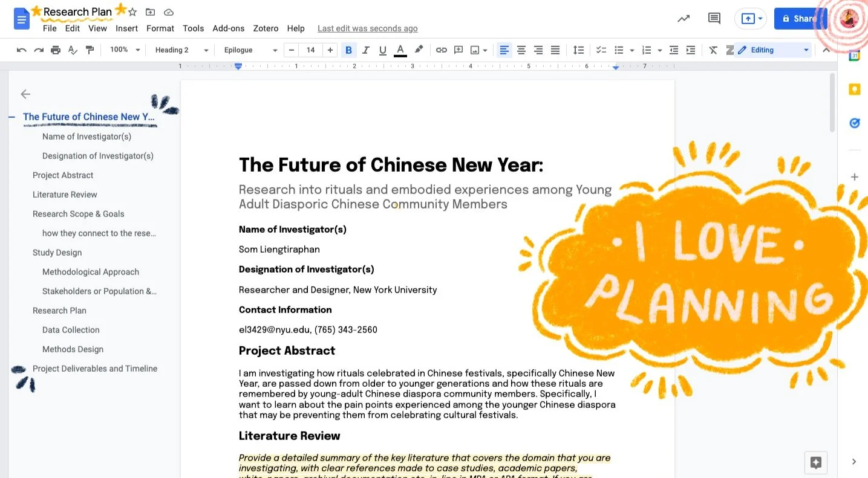Open the comment history

tap(714, 19)
